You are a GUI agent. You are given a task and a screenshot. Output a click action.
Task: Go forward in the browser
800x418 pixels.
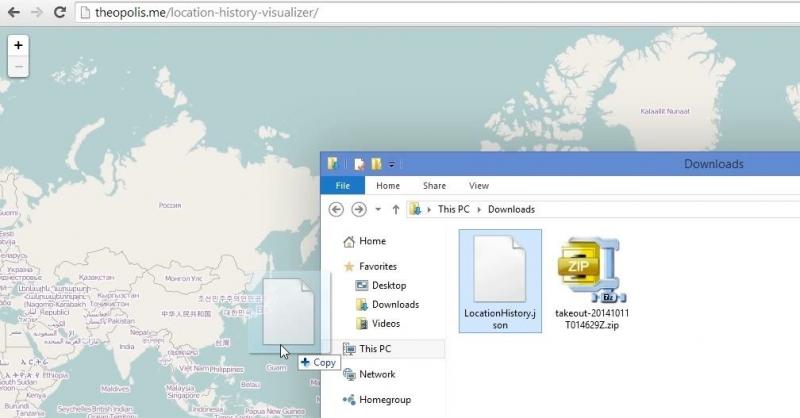[x=37, y=12]
